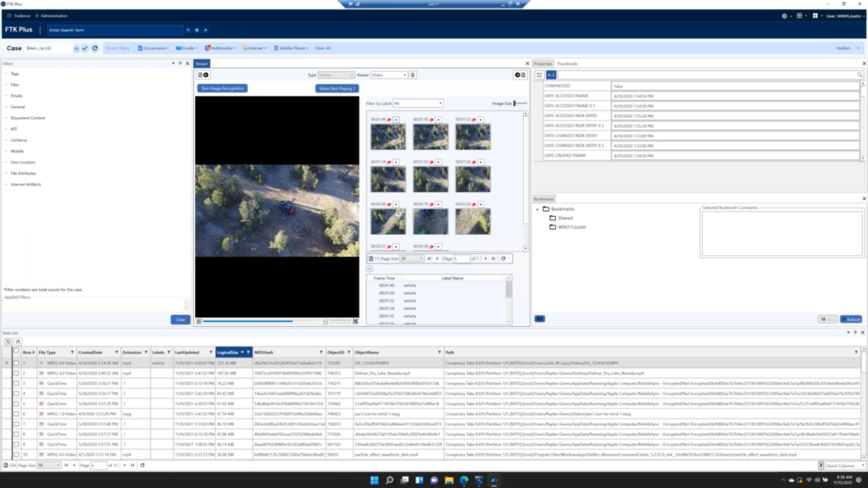The height and width of the screenshot is (488, 868).
Task: Click the Clear button in Filters panel
Action: tap(181, 319)
